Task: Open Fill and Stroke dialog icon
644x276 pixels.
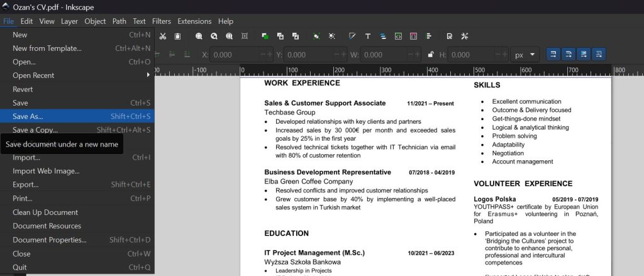Action: 352,36
